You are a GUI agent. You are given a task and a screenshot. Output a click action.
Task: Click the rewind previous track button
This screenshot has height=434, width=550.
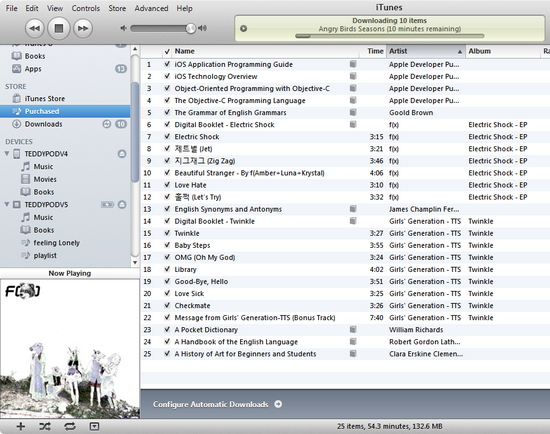coord(34,28)
